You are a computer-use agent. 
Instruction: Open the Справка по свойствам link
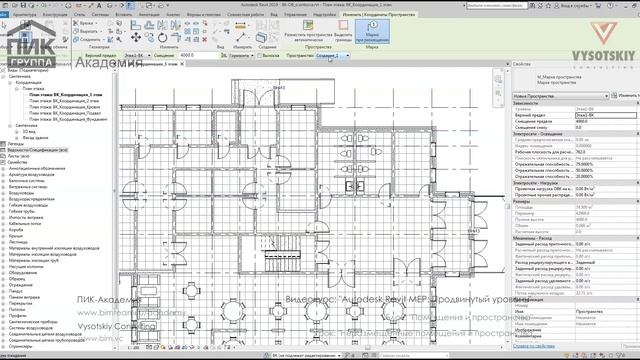point(533,346)
